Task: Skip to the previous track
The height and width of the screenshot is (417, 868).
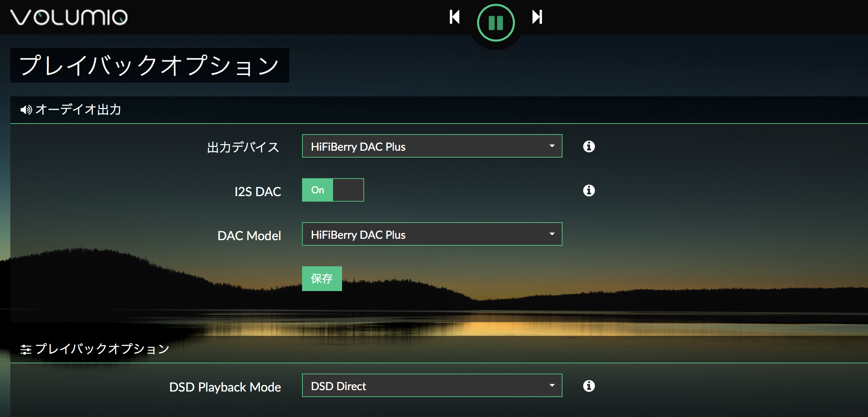Action: [x=455, y=17]
